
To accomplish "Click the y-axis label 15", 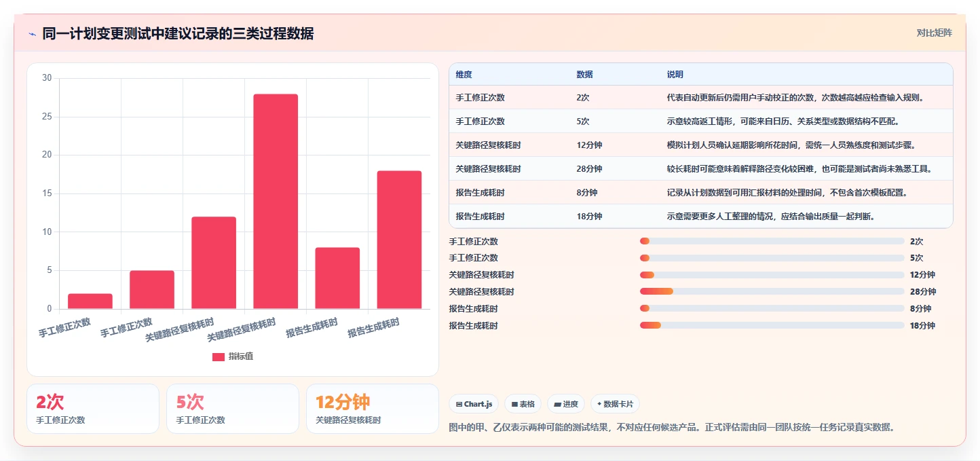I will tap(47, 193).
